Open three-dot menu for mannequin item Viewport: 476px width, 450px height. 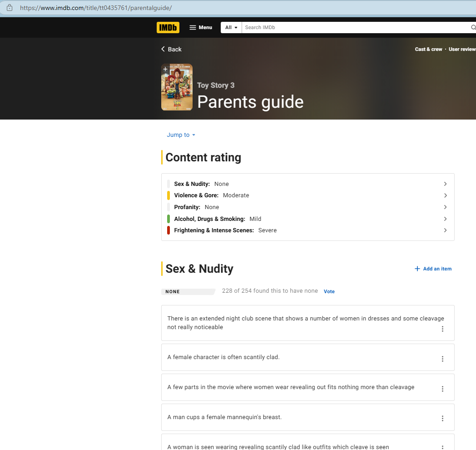click(x=442, y=418)
